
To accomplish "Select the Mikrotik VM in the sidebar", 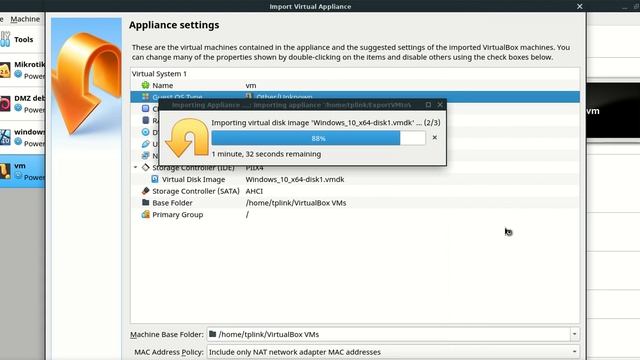I will [x=22, y=70].
